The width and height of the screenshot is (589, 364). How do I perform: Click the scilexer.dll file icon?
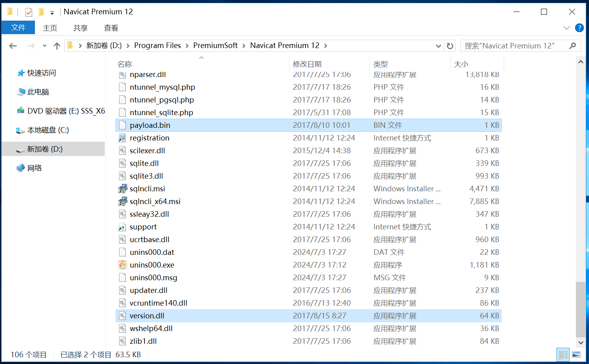[123, 150]
